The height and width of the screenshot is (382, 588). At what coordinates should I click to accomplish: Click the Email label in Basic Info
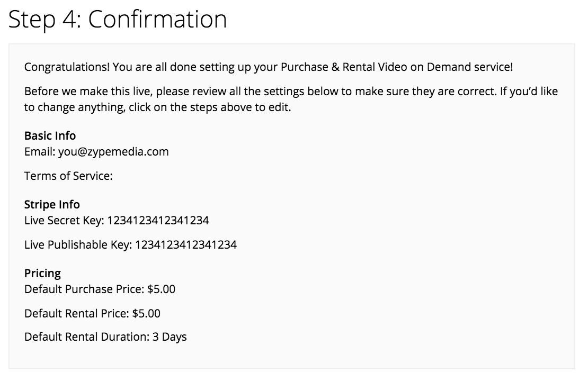pyautogui.click(x=40, y=152)
